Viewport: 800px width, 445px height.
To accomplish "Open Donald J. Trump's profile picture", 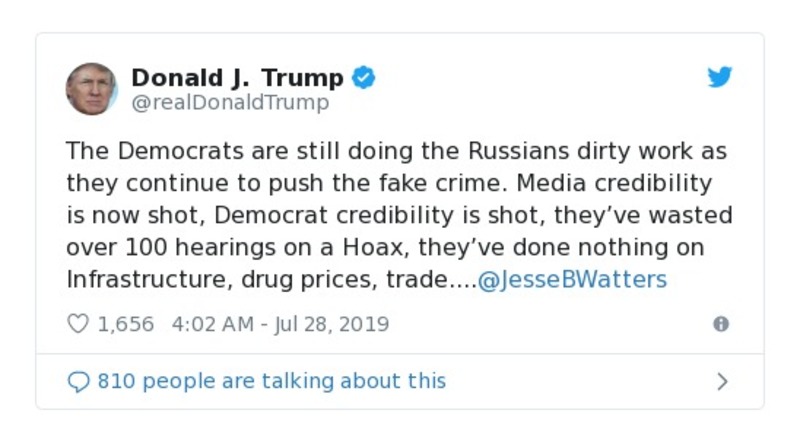I will pyautogui.click(x=92, y=88).
